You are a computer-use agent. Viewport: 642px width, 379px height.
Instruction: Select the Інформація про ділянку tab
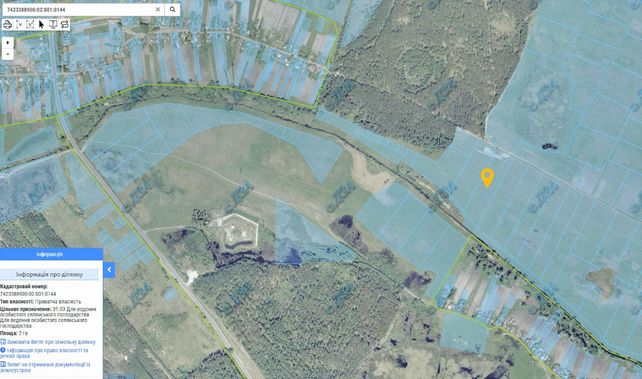pos(49,275)
